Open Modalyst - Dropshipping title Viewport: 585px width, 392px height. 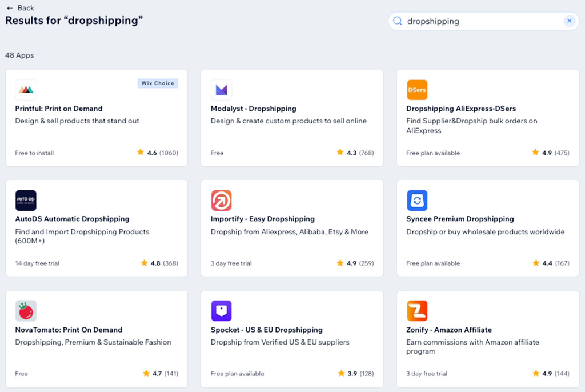[x=253, y=109]
